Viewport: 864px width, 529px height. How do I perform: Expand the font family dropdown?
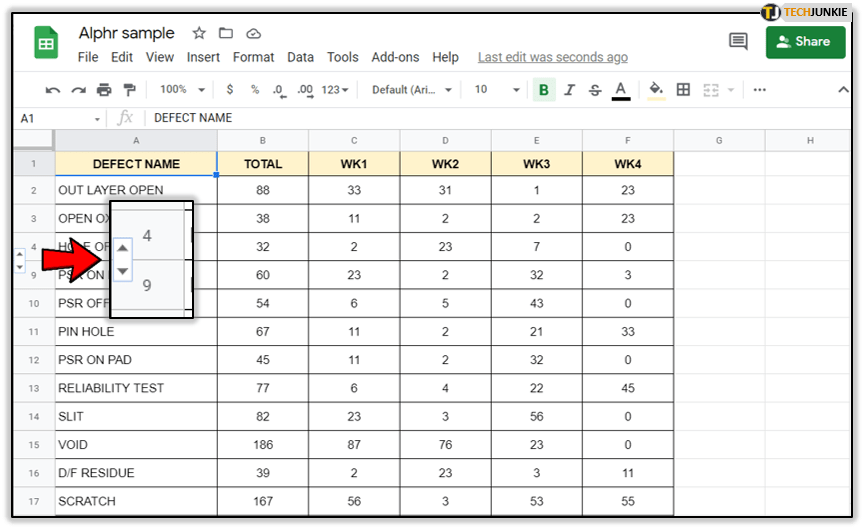411,90
